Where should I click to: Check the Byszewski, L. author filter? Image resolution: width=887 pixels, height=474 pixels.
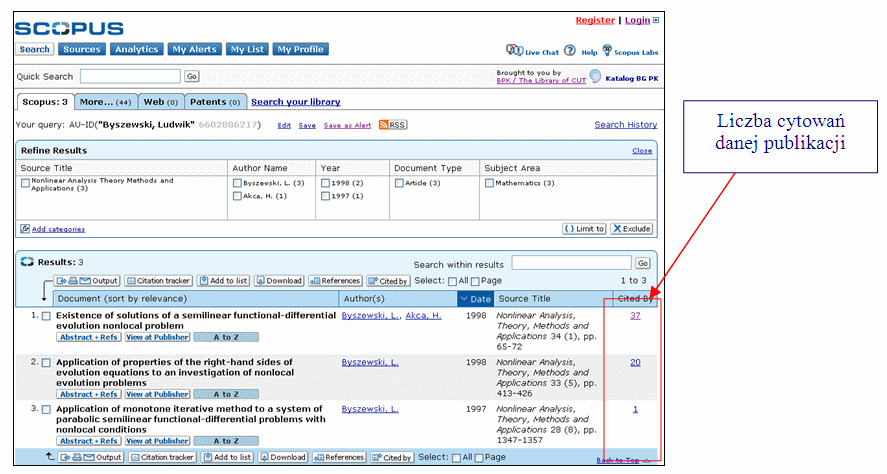(x=237, y=183)
